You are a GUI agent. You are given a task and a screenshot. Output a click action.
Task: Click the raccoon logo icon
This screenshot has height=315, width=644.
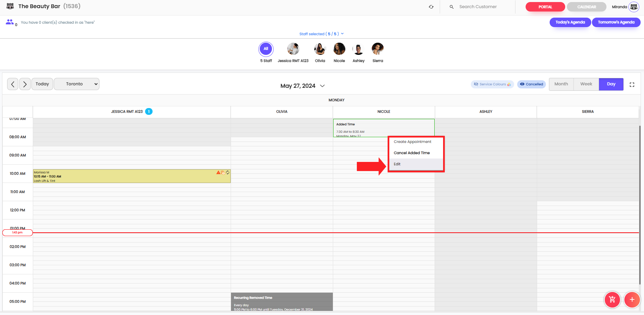tap(10, 6)
